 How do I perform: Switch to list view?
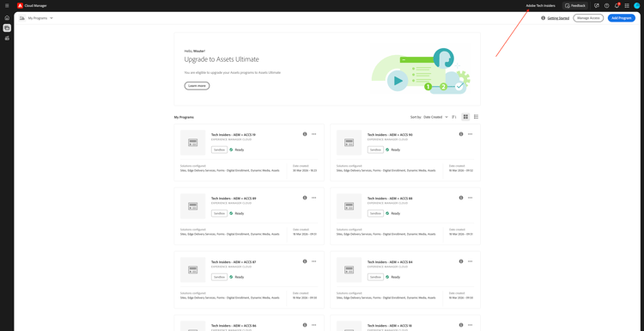476,117
